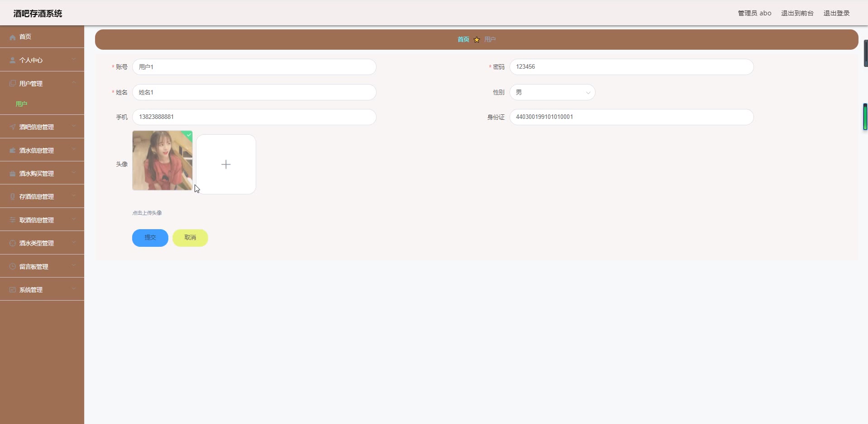Viewport: 868px width, 424px height.
Task: Click the briefcase icon beside 酒水购买管理
Action: 13,174
